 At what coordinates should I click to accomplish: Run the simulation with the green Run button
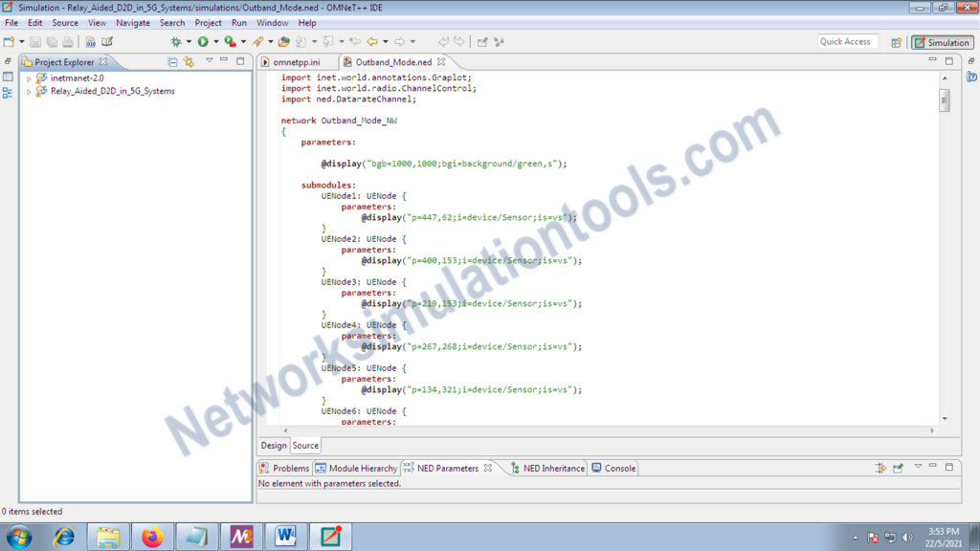point(204,41)
